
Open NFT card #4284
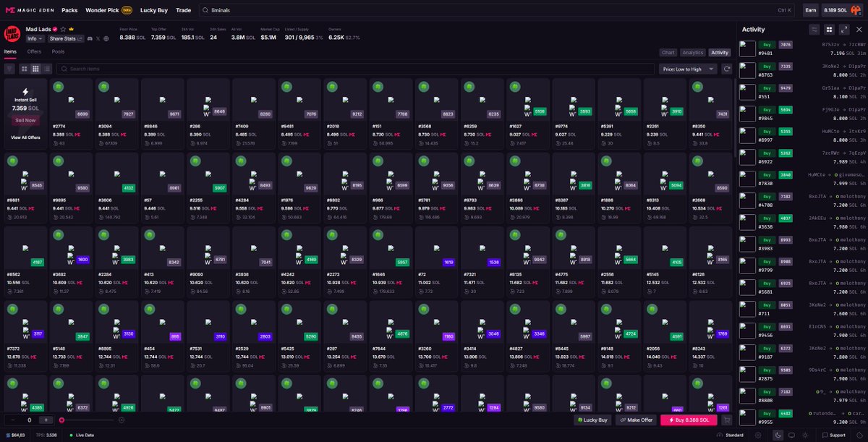click(254, 187)
